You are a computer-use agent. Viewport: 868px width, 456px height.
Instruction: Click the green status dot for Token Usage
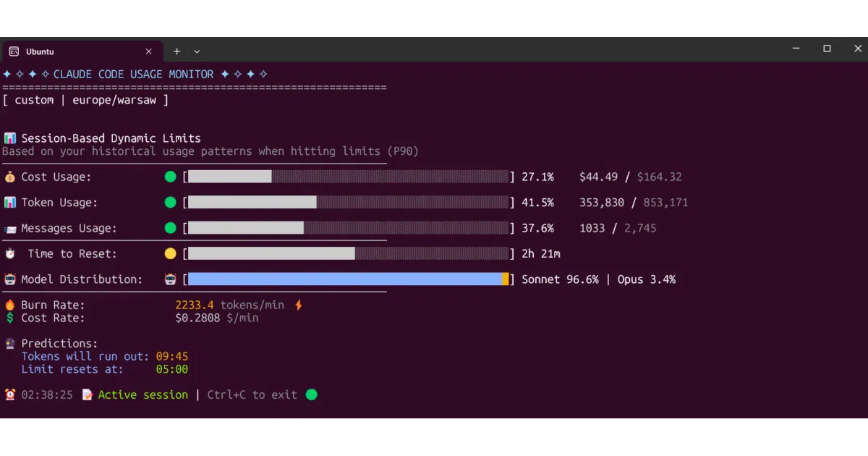(171, 203)
